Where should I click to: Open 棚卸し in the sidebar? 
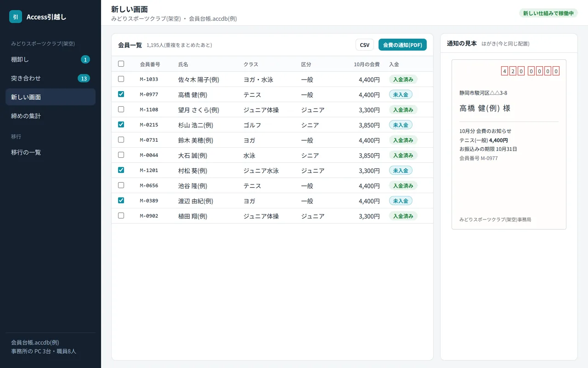tap(51, 59)
